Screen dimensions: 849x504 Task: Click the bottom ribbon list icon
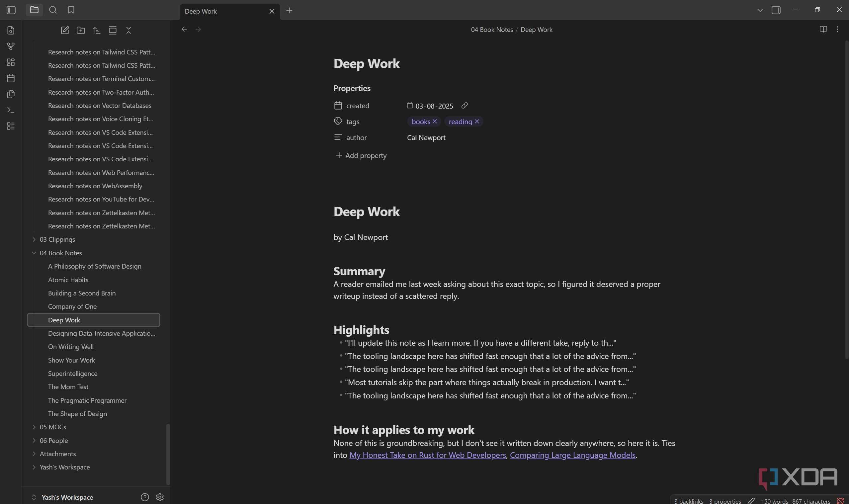11,126
